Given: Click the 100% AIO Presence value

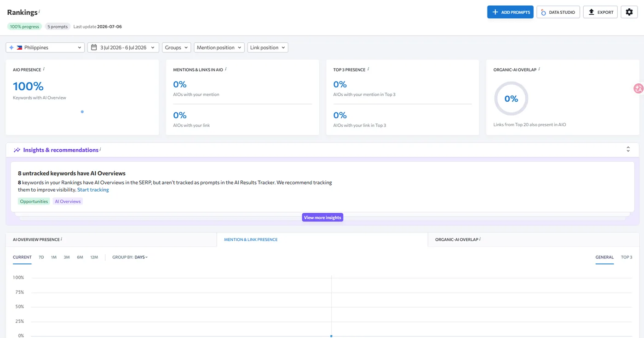Looking at the screenshot, I should [28, 86].
